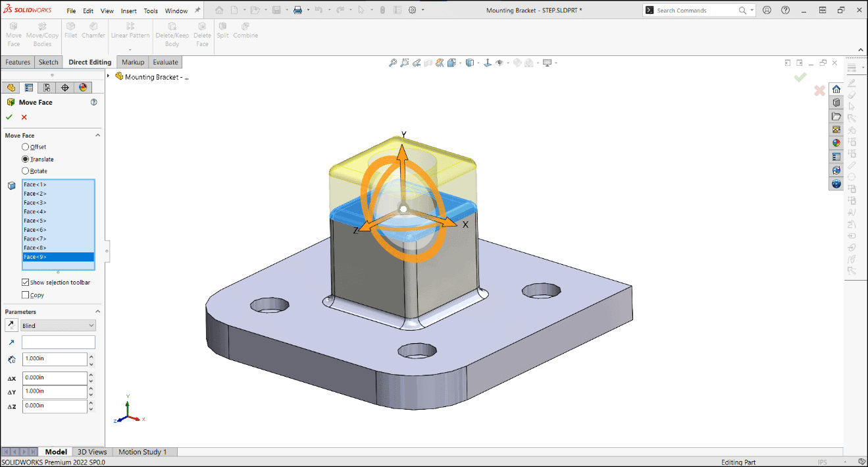This screenshot has height=467, width=868.
Task: Click the Delta Z value field
Action: point(55,406)
